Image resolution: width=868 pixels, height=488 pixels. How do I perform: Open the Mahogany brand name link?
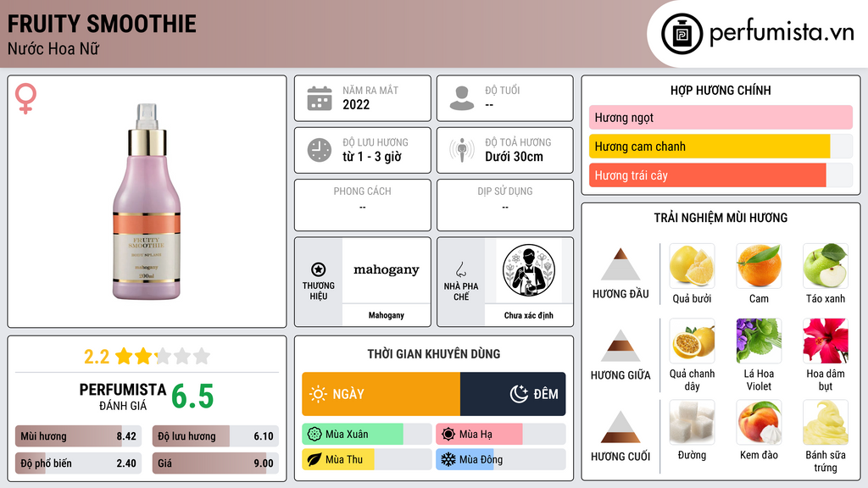pos(387,315)
